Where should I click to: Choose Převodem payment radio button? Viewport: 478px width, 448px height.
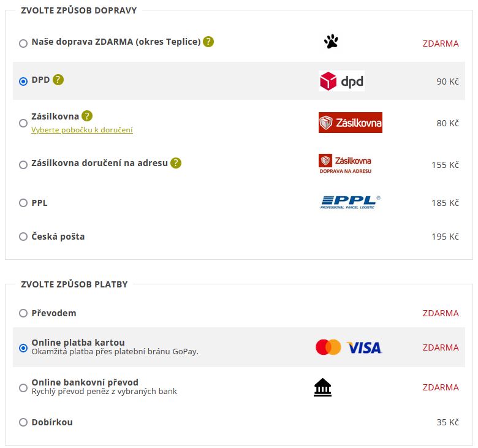coord(23,313)
